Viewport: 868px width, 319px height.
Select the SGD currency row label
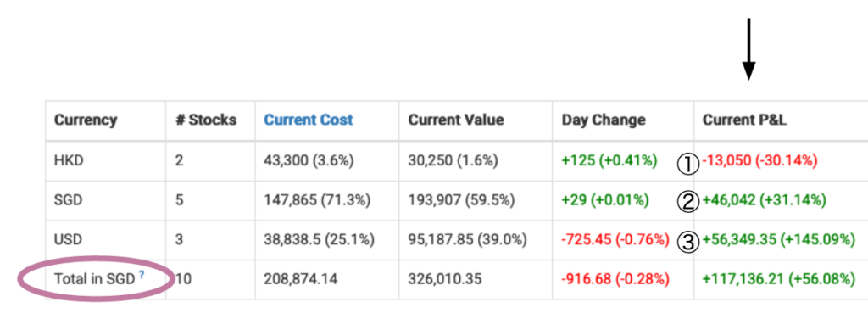coord(68,200)
